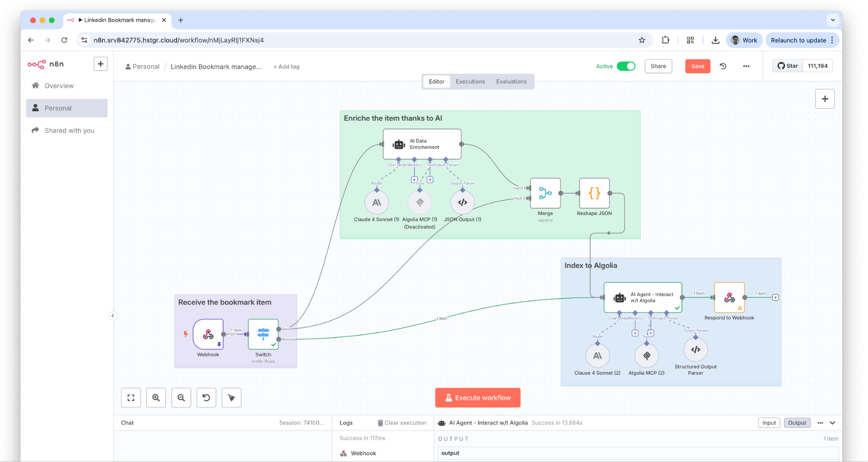Select the Clause 4 Sonnet (2) model node
The width and height of the screenshot is (868, 462).
point(597,356)
